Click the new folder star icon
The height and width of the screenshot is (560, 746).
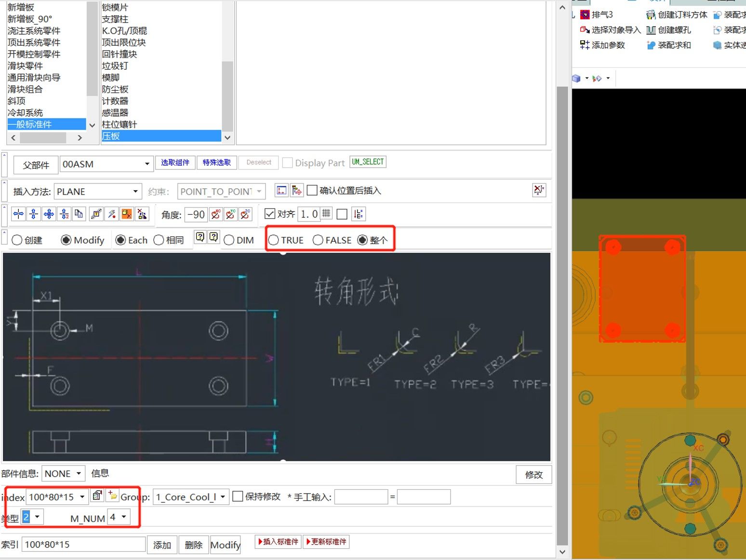click(x=113, y=495)
